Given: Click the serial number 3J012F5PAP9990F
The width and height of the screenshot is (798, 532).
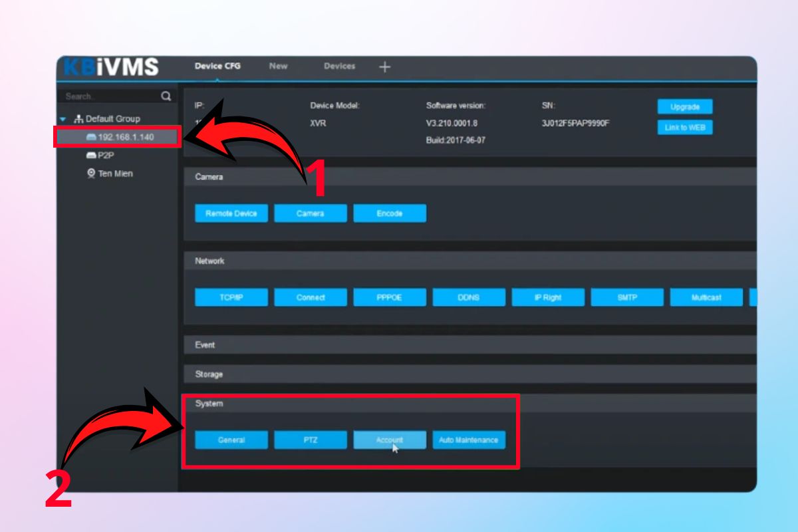Looking at the screenshot, I should click(x=576, y=123).
